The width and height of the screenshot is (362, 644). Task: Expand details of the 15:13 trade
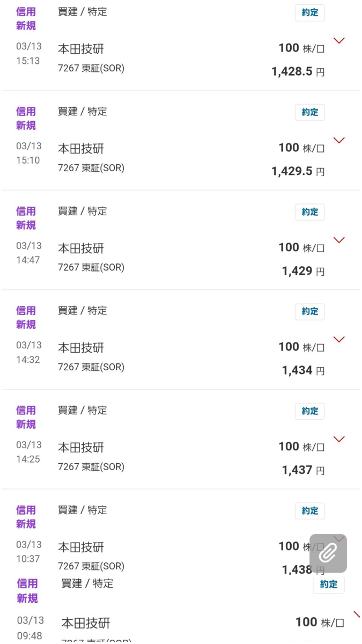pyautogui.click(x=339, y=40)
